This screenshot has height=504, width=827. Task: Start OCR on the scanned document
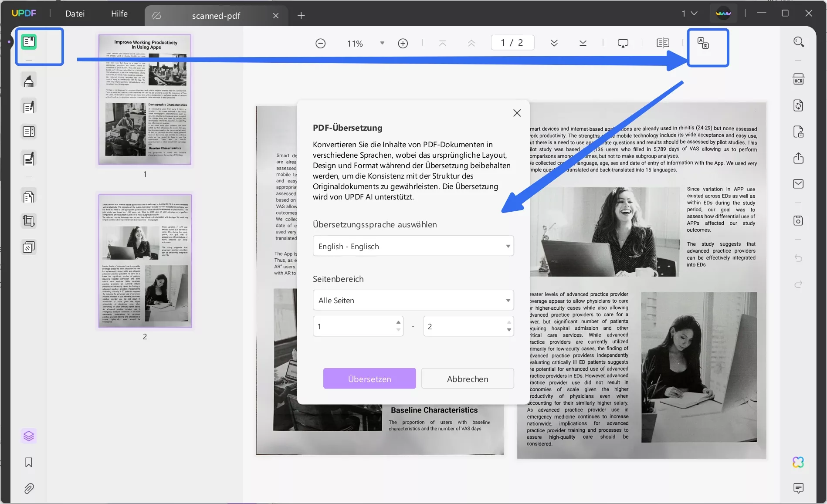(x=799, y=79)
